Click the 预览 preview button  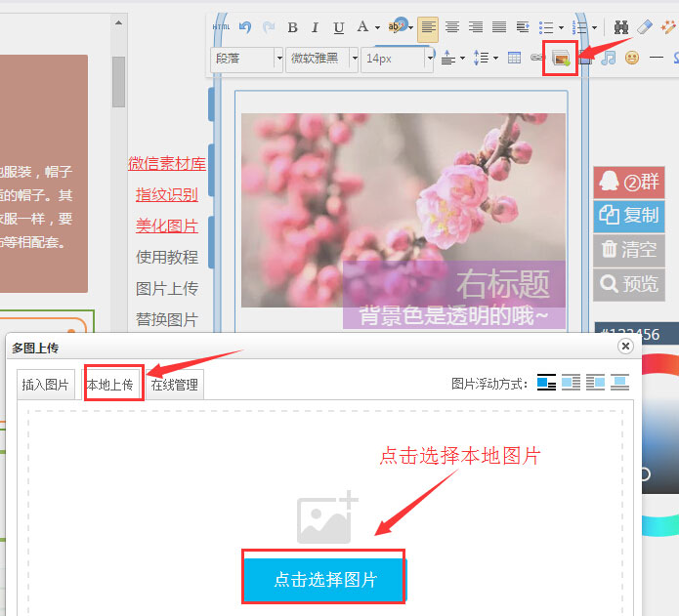click(629, 284)
